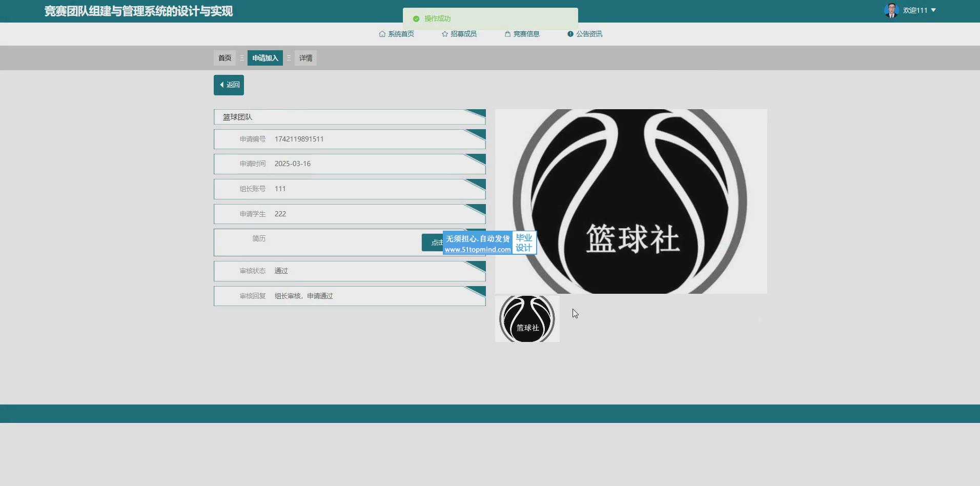
Task: Click the home icon beside 系统首页
Action: tap(382, 34)
